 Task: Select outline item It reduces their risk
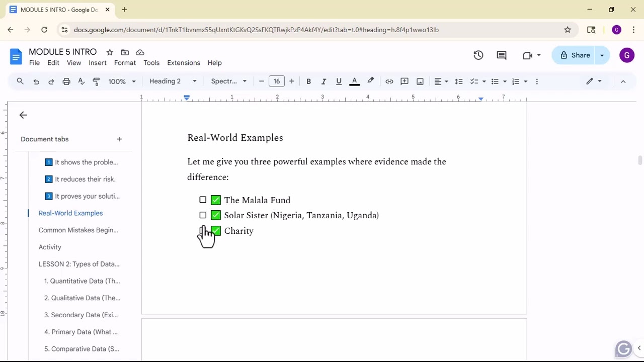point(80,179)
